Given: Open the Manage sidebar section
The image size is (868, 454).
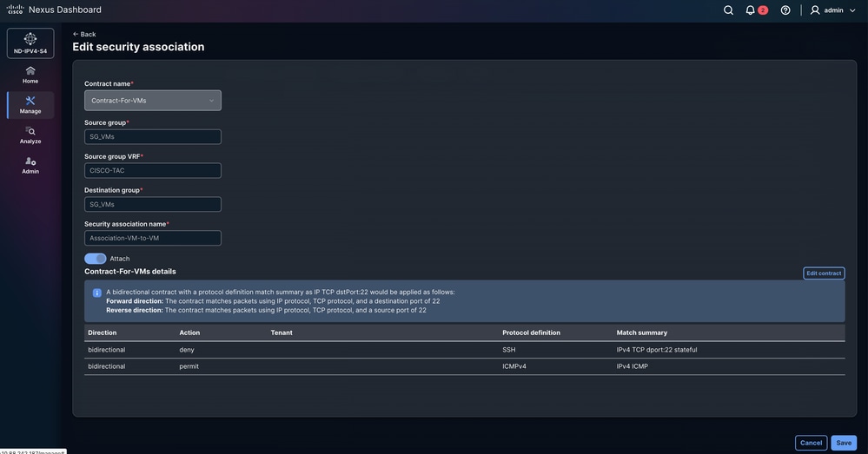Looking at the screenshot, I should 30,104.
